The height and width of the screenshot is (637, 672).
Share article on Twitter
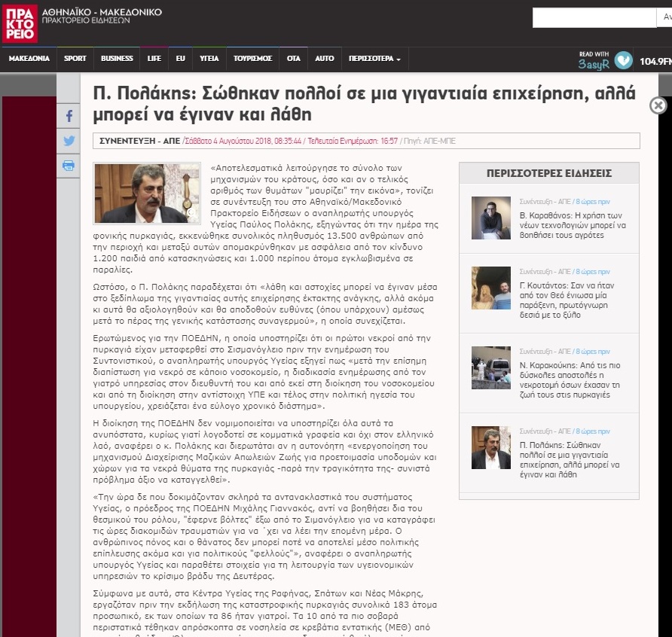tap(69, 141)
